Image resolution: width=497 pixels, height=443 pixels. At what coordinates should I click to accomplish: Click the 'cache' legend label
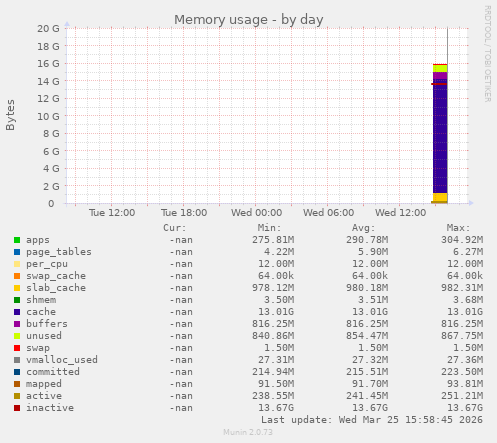(x=41, y=312)
